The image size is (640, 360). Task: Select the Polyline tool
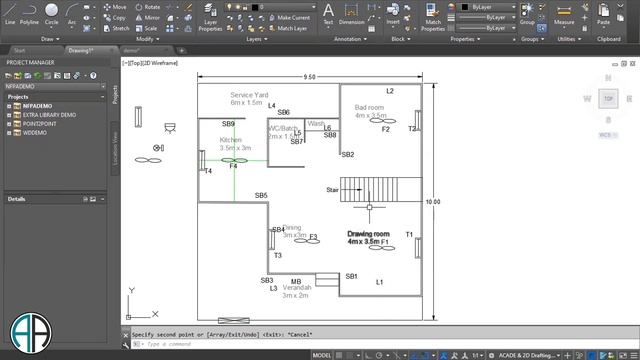click(29, 13)
